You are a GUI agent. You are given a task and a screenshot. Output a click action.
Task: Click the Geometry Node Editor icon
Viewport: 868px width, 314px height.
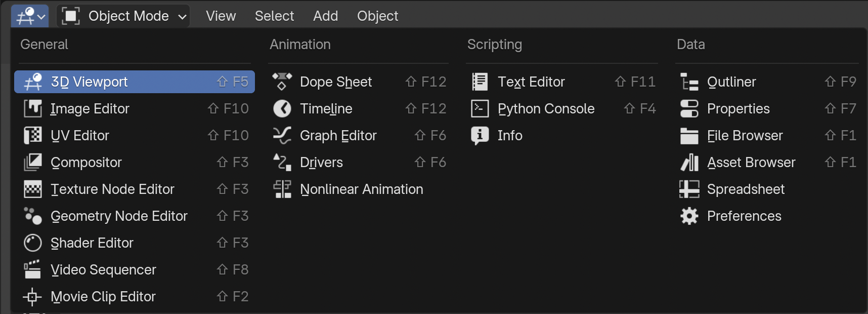click(33, 216)
